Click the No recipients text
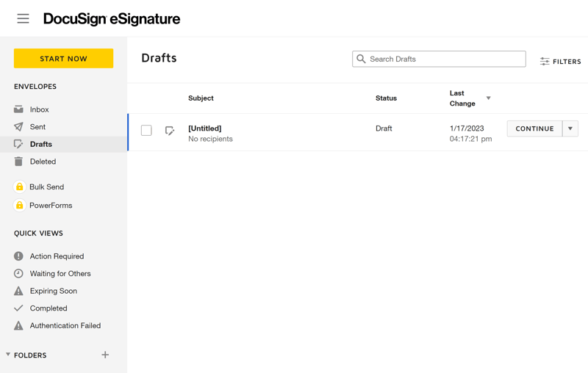 (210, 139)
